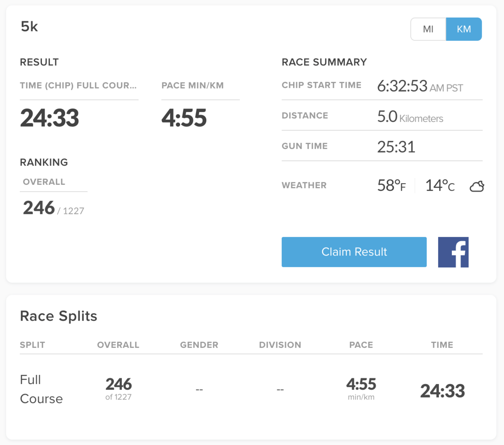Switch units to MI
This screenshot has width=504, height=445.
tap(428, 29)
